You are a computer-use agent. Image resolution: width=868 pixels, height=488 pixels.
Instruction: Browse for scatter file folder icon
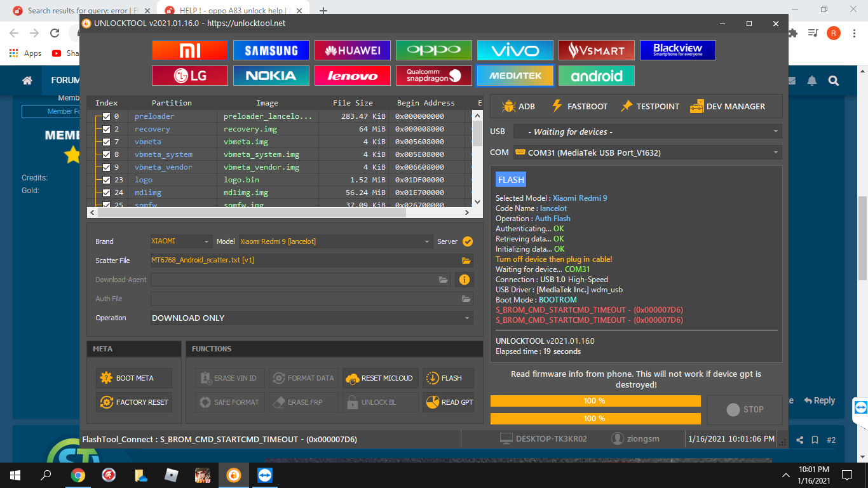point(466,261)
